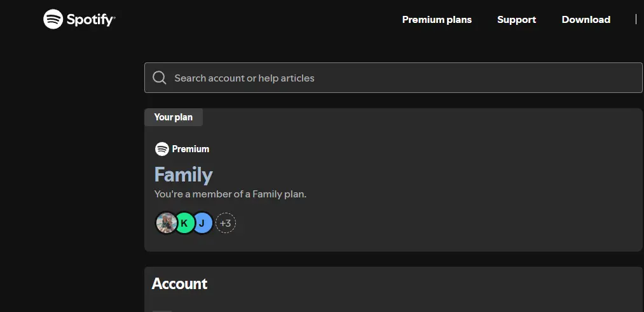Go to the Download page link

click(586, 20)
